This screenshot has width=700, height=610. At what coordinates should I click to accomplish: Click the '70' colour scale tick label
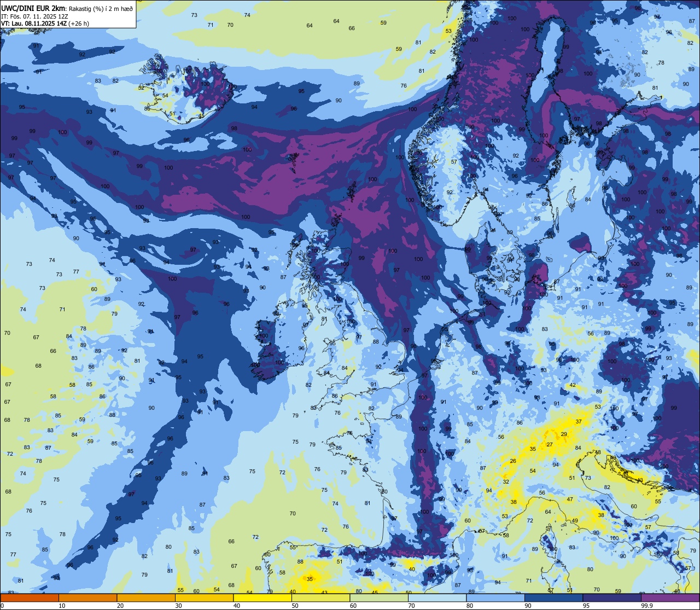point(411,606)
